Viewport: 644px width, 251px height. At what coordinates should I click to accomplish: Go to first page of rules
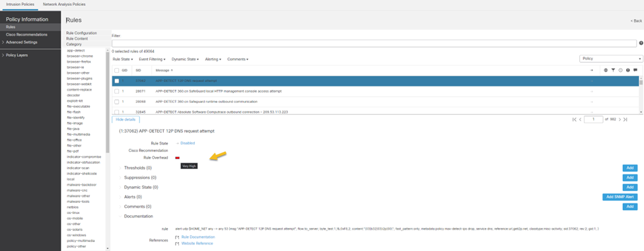pyautogui.click(x=574, y=120)
